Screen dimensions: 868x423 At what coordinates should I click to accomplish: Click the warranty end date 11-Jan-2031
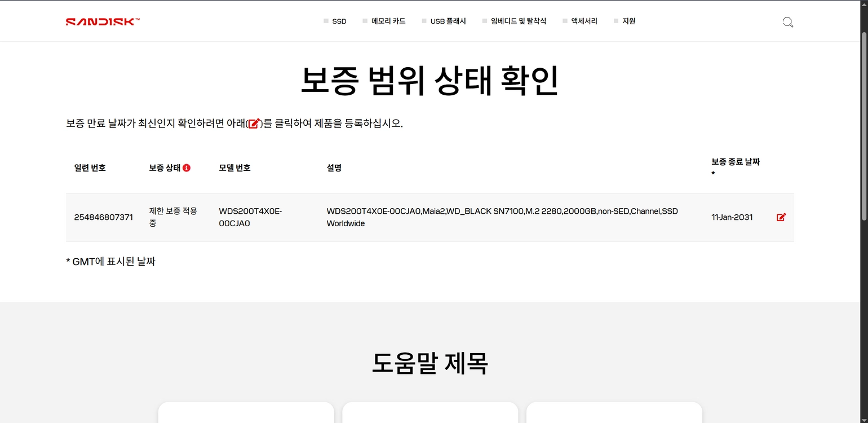pyautogui.click(x=732, y=217)
